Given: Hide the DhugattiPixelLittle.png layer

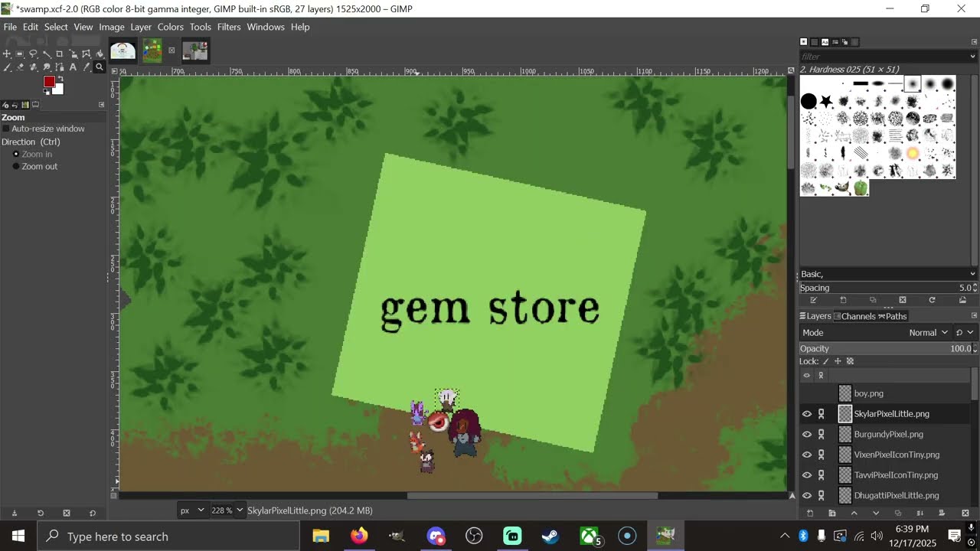Looking at the screenshot, I should [x=806, y=495].
